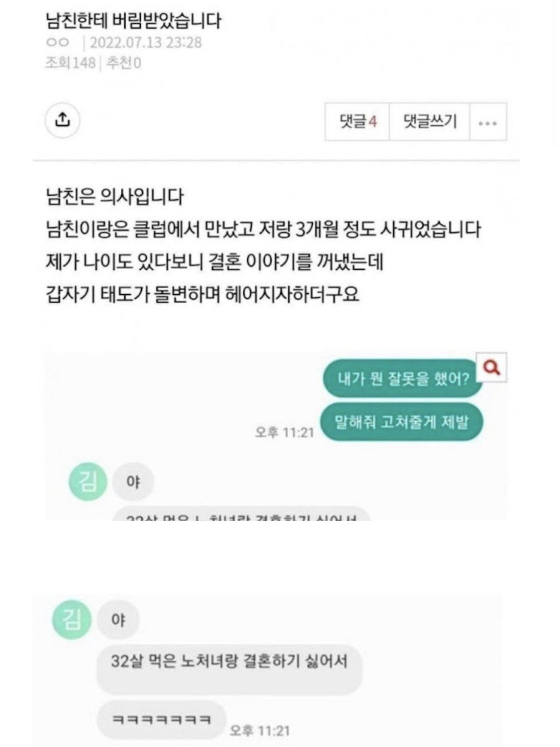Click the red magnifier zoom icon
This screenshot has height=747, width=560.
tap(493, 367)
